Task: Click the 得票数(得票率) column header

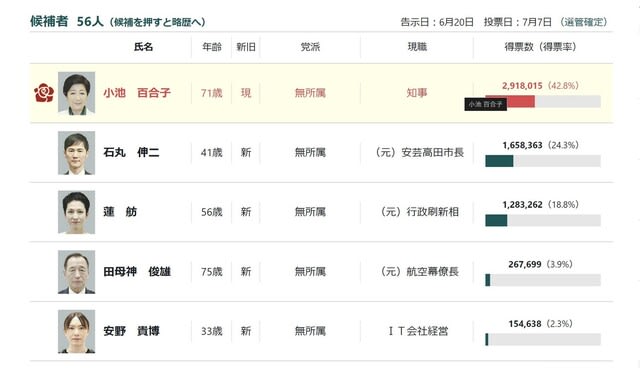Action: point(540,47)
